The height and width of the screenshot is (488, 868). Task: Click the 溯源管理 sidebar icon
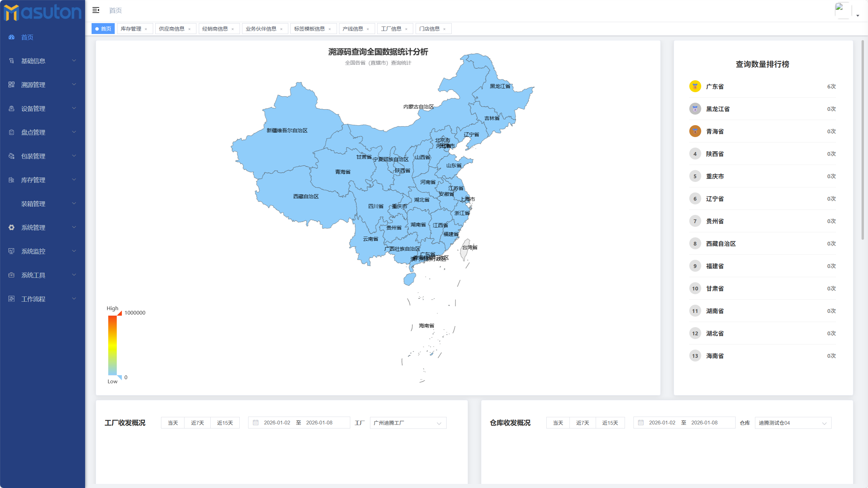click(x=12, y=84)
